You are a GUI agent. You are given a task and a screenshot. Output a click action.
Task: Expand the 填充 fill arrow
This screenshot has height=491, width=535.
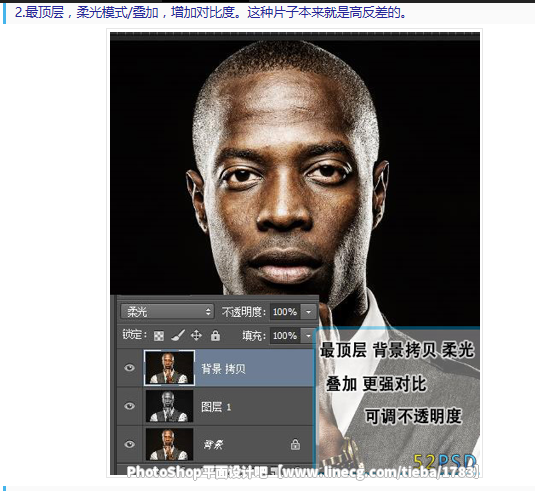(x=308, y=336)
